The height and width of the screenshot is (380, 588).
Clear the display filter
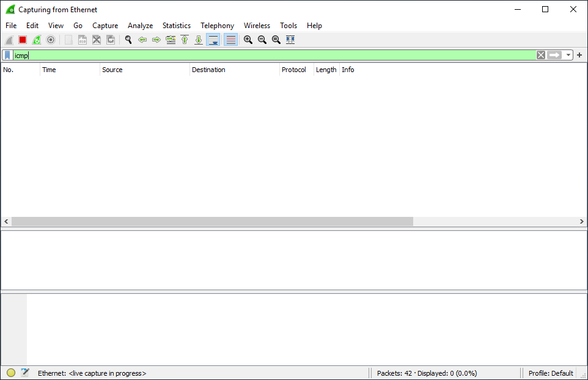pyautogui.click(x=541, y=56)
